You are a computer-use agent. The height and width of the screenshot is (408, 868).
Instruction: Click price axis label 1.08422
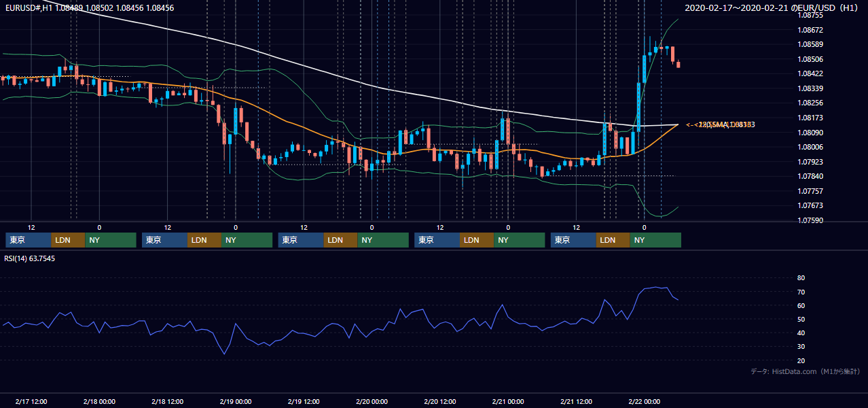point(812,73)
